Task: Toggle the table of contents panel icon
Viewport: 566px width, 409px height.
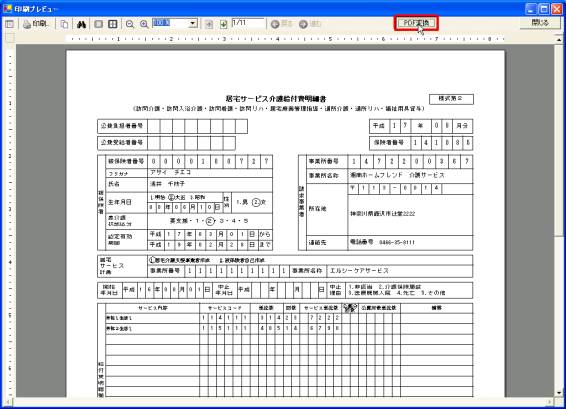Action: click(x=9, y=24)
